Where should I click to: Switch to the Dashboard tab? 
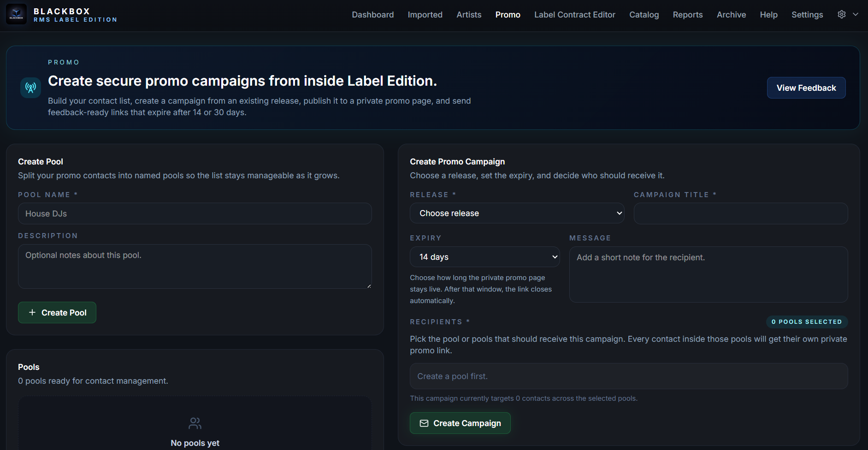tap(372, 14)
